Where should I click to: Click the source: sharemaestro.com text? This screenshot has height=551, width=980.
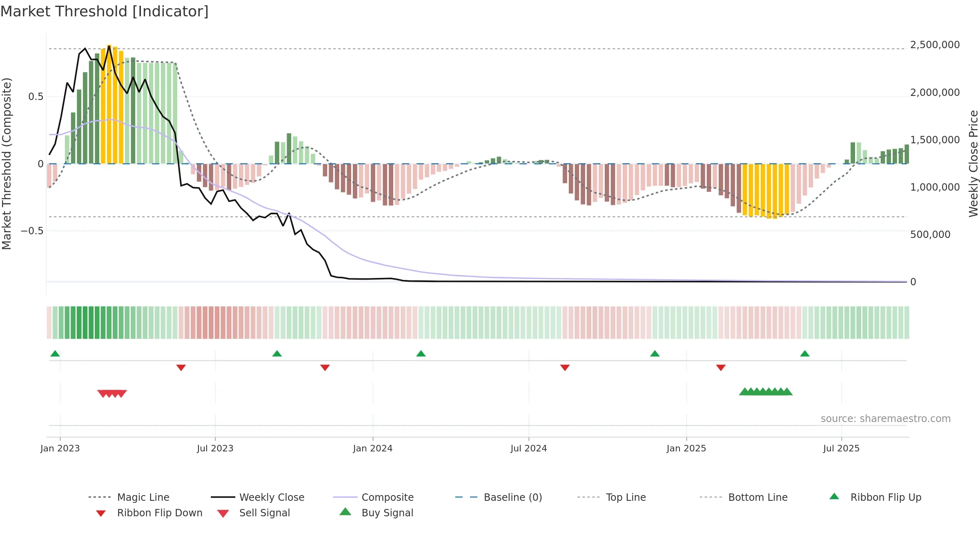pos(886,419)
